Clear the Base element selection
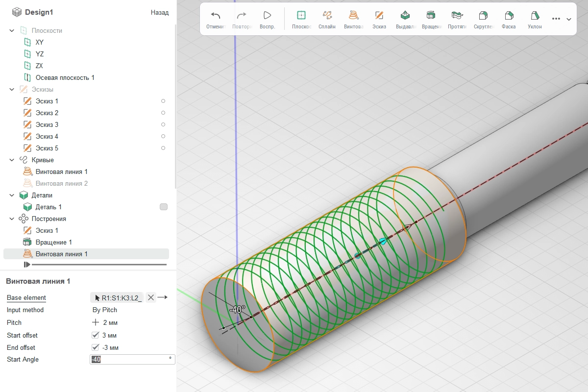The image size is (588, 392). tap(151, 297)
